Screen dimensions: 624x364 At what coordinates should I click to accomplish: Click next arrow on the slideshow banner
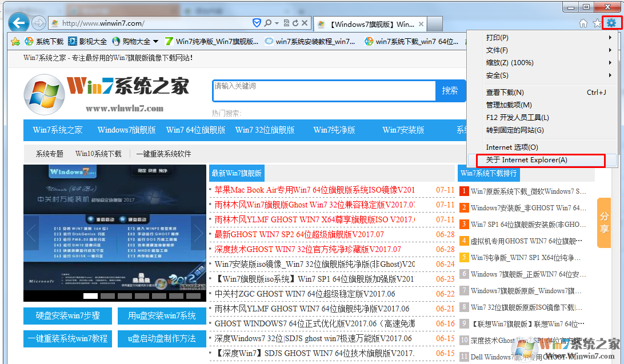coord(198,233)
